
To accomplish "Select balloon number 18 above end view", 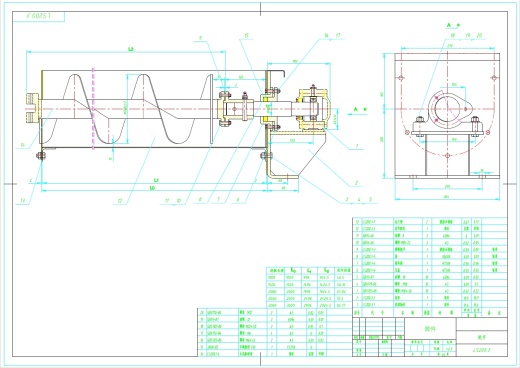I will tap(453, 35).
